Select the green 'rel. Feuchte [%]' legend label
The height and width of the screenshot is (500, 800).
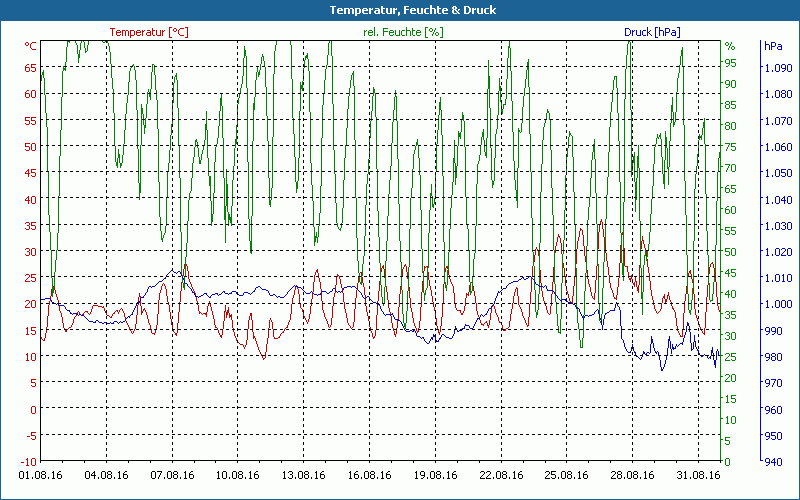(x=403, y=32)
